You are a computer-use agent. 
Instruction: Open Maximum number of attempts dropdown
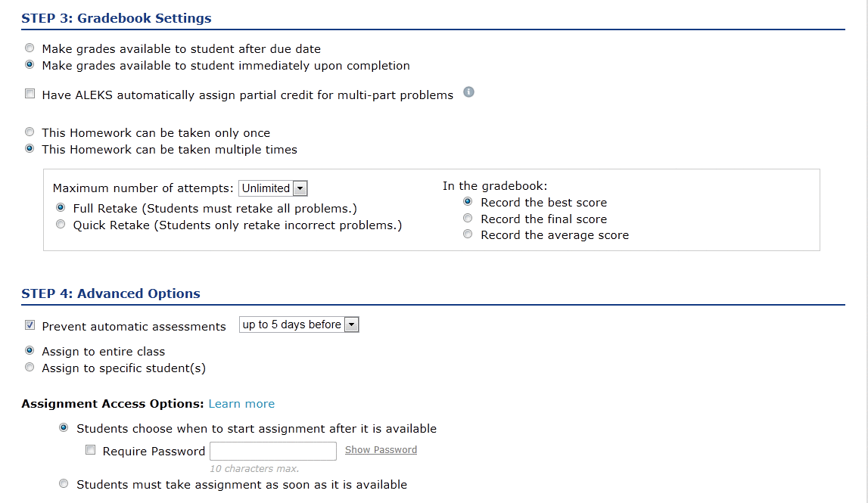coord(273,188)
